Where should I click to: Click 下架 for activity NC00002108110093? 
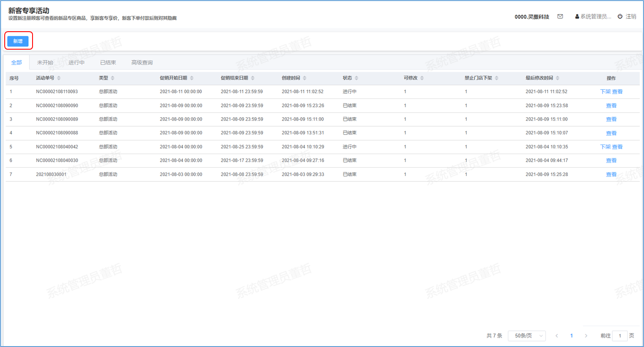pyautogui.click(x=605, y=92)
